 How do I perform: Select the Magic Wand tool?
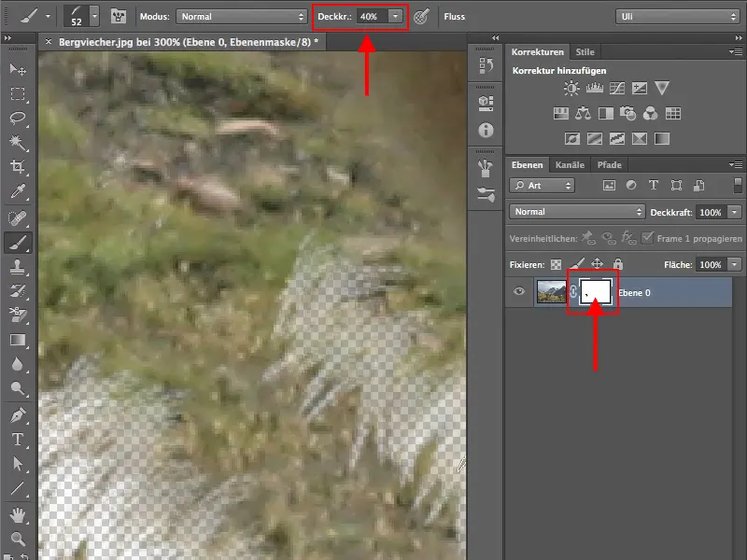point(18,143)
